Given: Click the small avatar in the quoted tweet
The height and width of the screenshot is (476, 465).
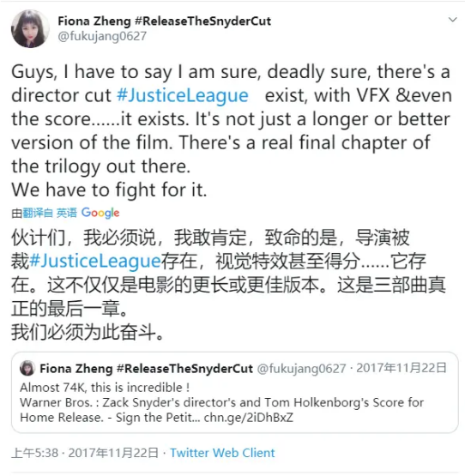Looking at the screenshot, I should click(x=27, y=368).
